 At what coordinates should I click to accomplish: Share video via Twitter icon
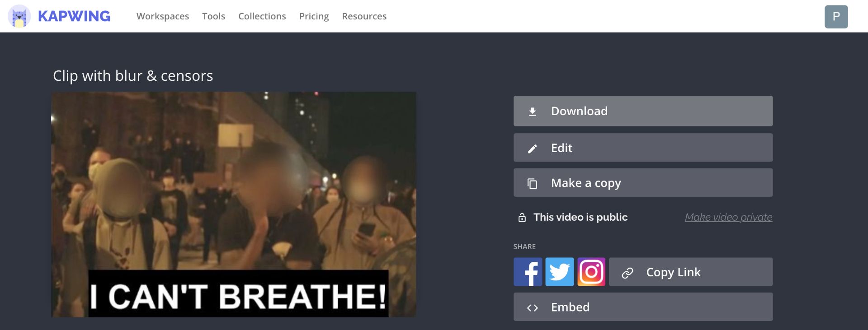[559, 272]
